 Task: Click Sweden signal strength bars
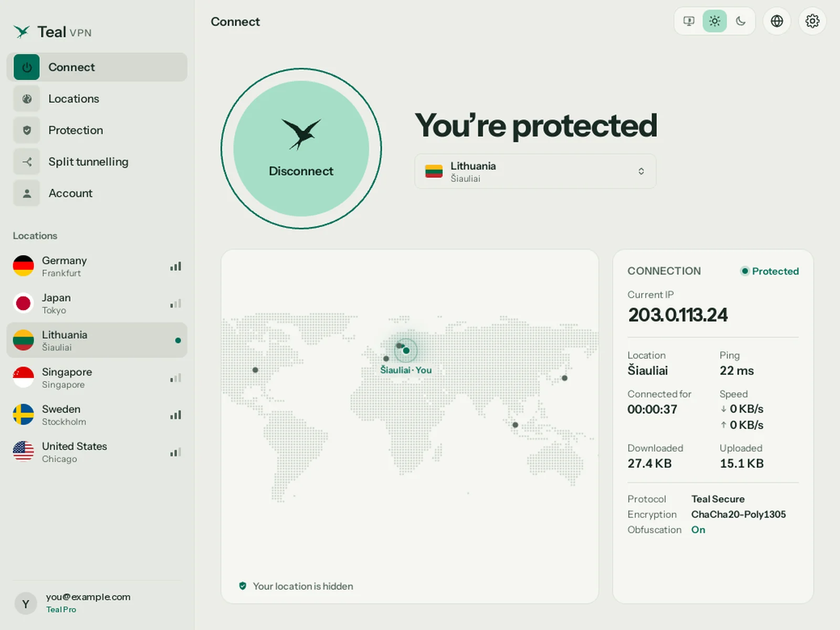pos(176,415)
